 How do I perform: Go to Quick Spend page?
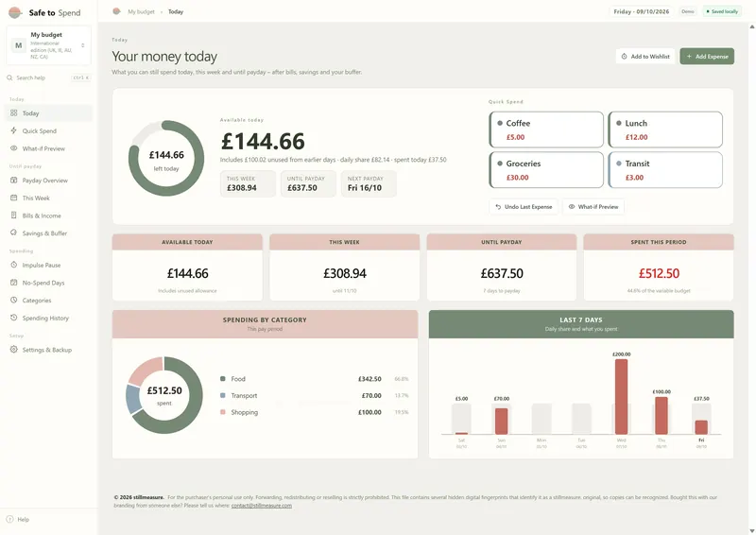(x=49, y=130)
